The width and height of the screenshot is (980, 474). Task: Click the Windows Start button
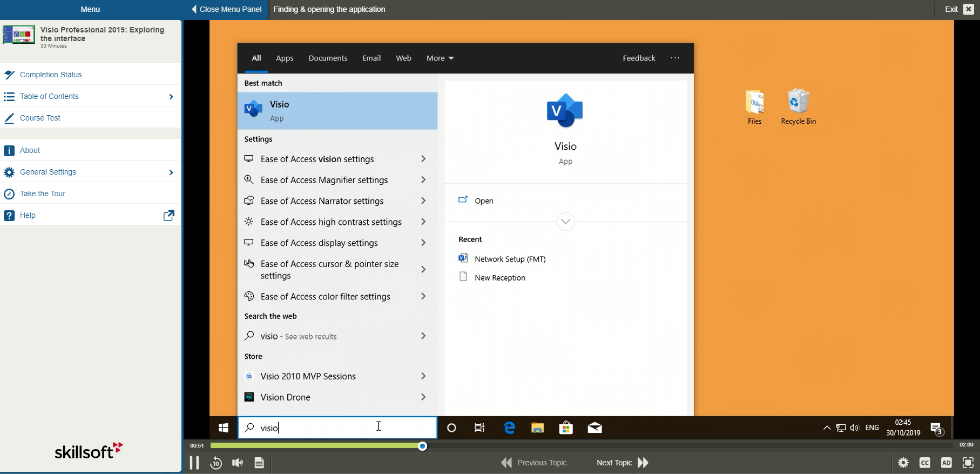[223, 428]
